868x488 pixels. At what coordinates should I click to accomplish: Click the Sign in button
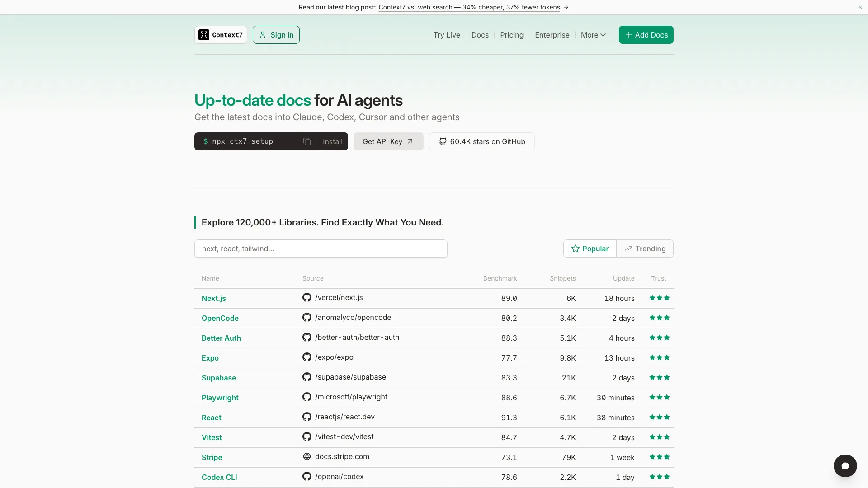(276, 35)
